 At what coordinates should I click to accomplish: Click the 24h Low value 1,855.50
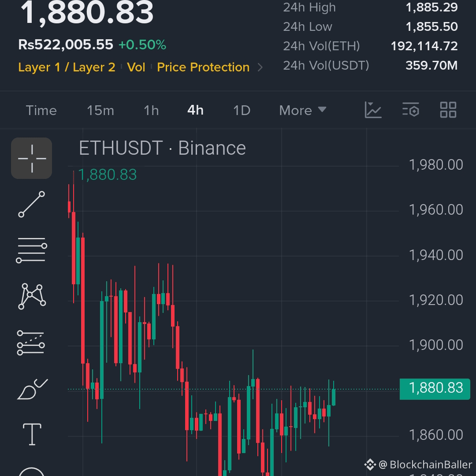pyautogui.click(x=431, y=27)
